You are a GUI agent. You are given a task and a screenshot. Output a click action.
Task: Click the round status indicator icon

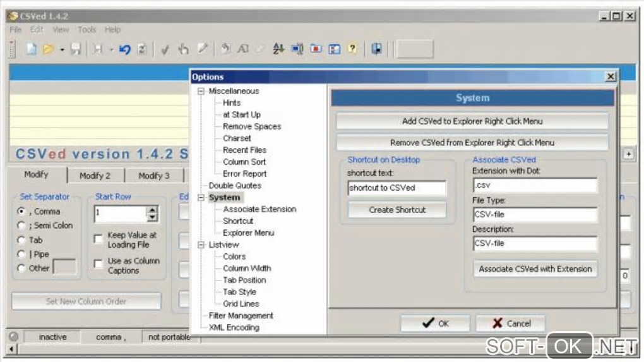[x=13, y=337]
